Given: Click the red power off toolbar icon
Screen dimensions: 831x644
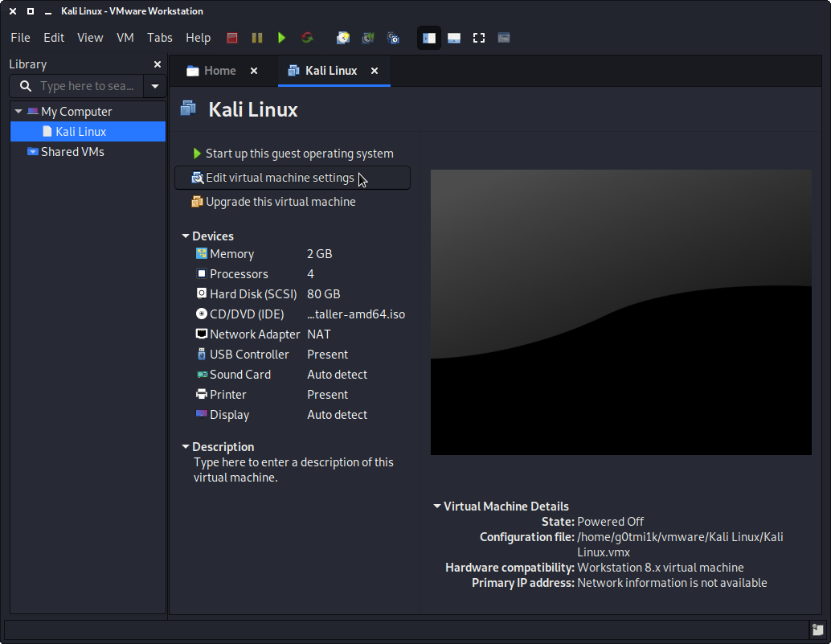Looking at the screenshot, I should tap(232, 38).
